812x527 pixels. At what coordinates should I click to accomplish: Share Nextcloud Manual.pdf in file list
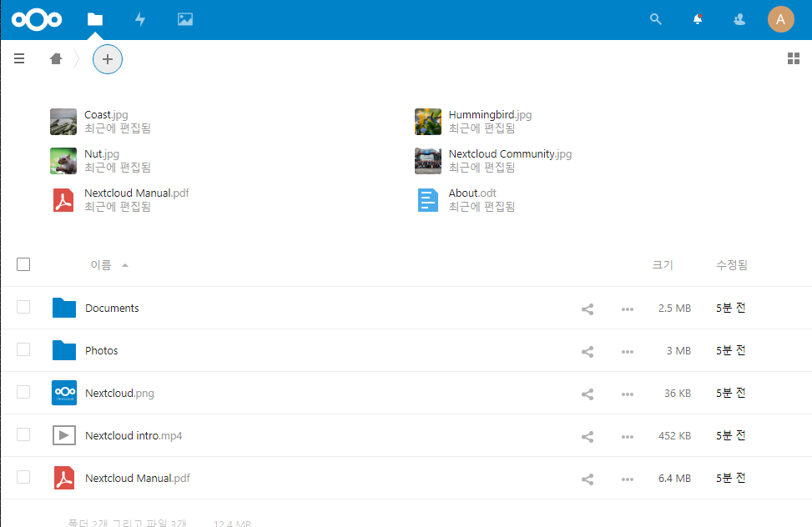(x=588, y=479)
